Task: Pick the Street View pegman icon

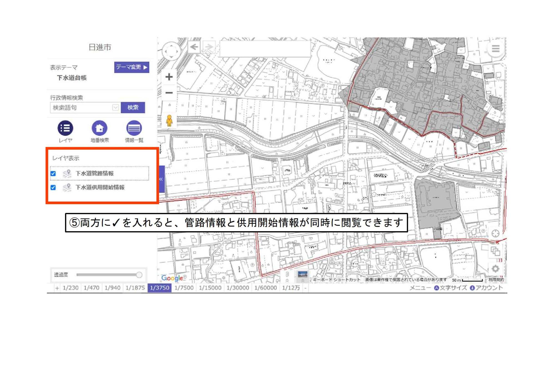Action: pyautogui.click(x=169, y=121)
